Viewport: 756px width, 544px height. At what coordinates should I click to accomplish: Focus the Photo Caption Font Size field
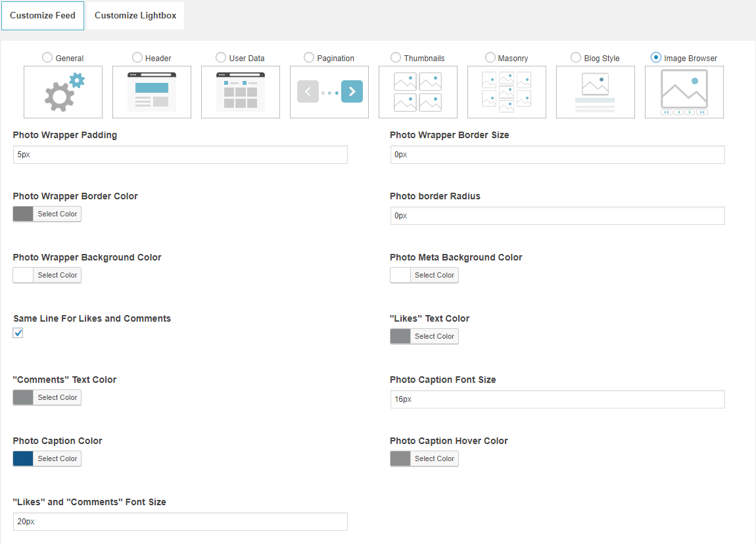pyautogui.click(x=557, y=399)
